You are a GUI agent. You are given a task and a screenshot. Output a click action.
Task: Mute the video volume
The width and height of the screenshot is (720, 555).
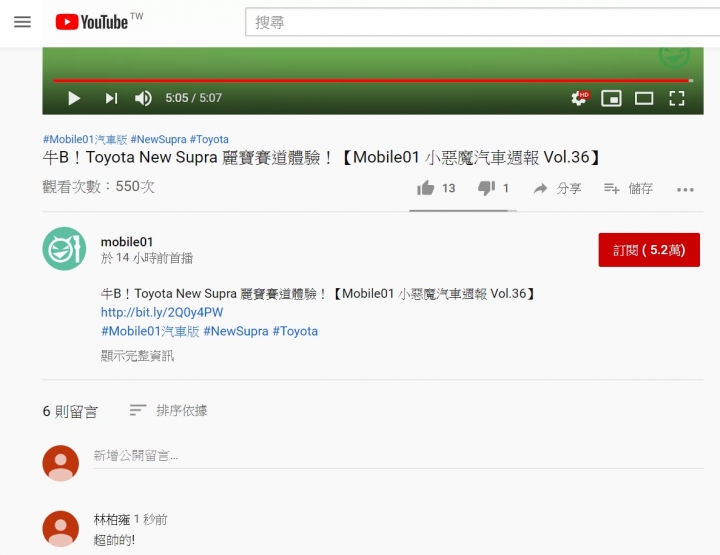(x=143, y=98)
